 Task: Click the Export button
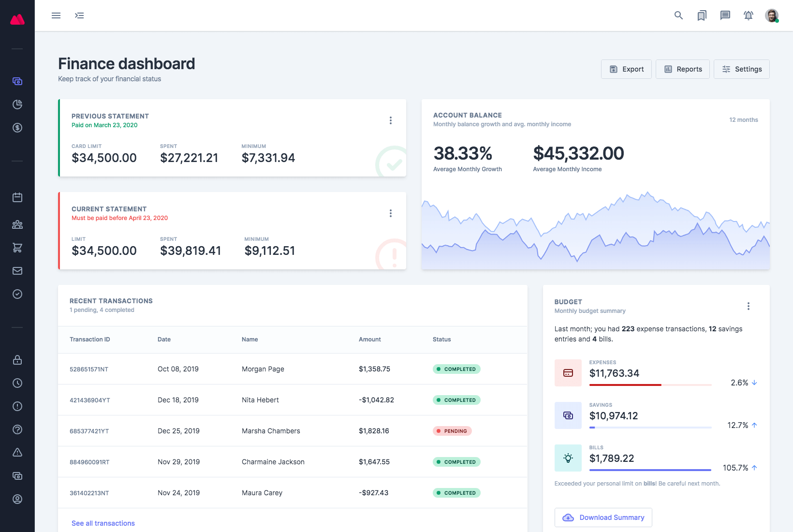click(x=626, y=69)
